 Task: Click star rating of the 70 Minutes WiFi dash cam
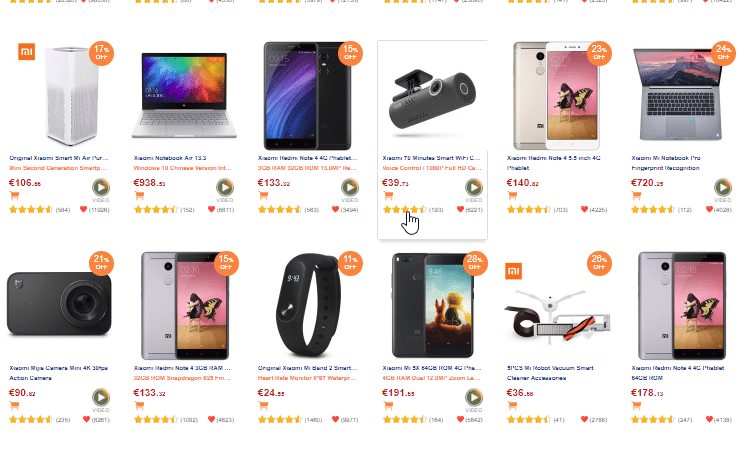point(404,210)
